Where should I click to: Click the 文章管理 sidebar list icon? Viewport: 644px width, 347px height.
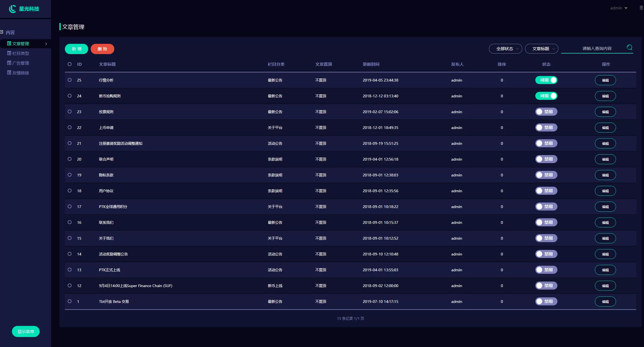pyautogui.click(x=9, y=44)
